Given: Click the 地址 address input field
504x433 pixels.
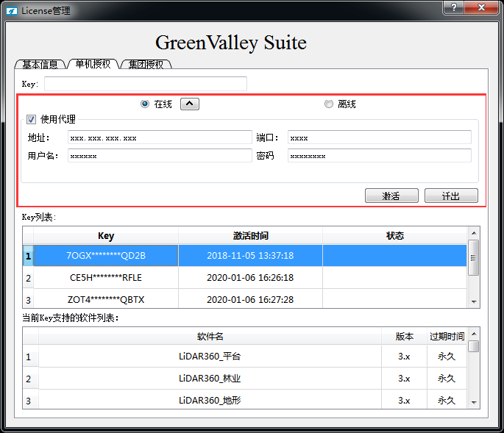Looking at the screenshot, I should (160, 137).
